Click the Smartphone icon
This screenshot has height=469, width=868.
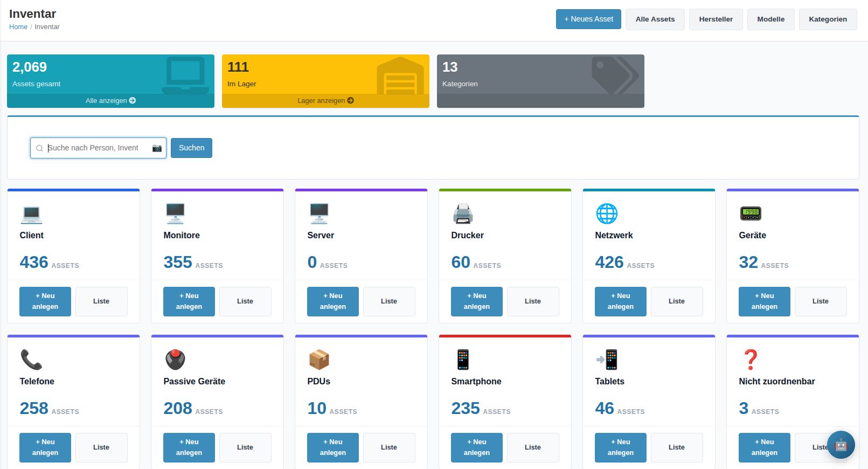point(463,360)
